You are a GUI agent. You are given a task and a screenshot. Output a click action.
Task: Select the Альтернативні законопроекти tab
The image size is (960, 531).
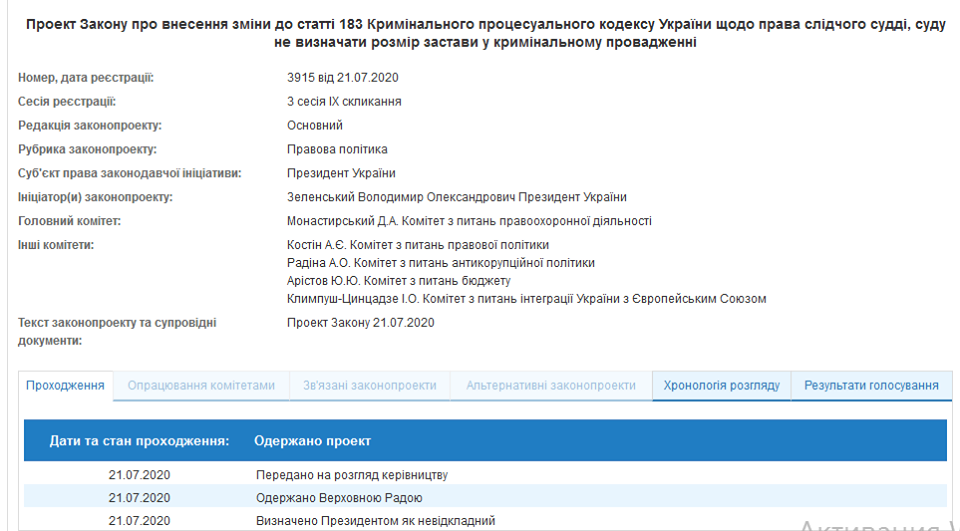coord(551,385)
